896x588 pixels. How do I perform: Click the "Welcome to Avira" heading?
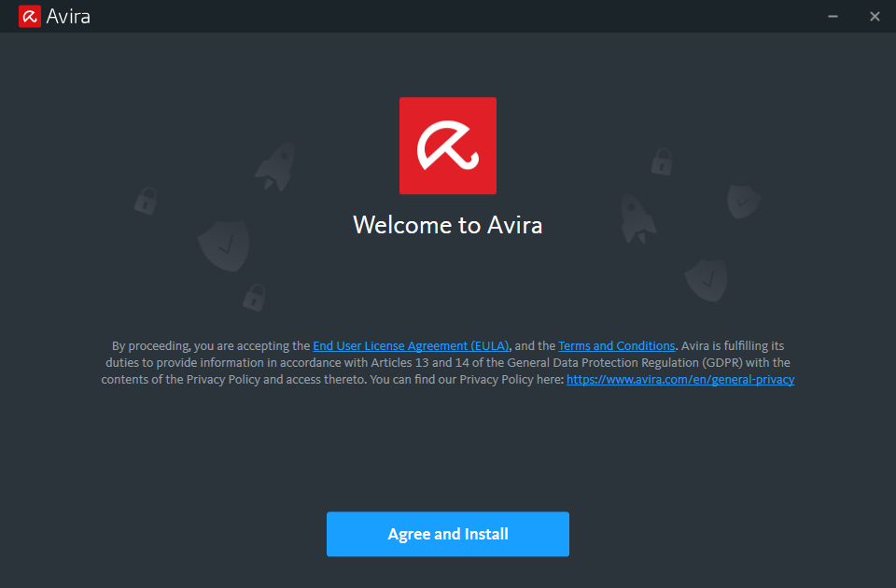click(447, 225)
